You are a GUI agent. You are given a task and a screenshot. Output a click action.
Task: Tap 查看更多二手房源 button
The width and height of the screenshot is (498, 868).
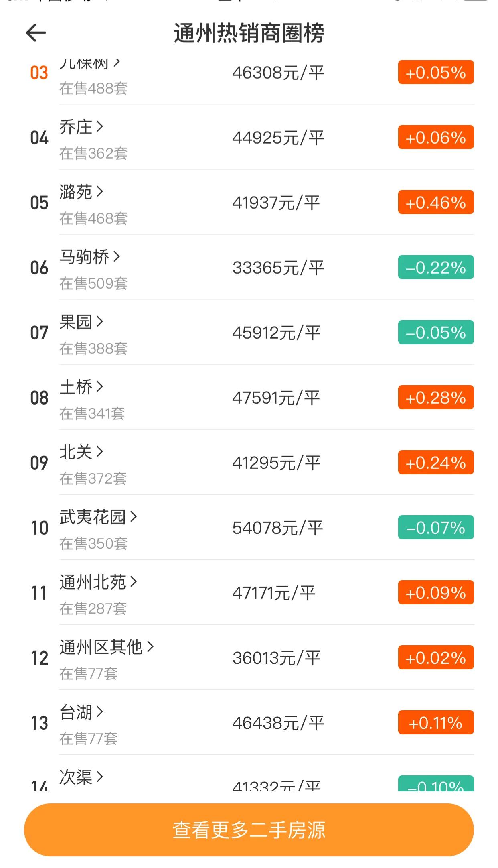tap(249, 829)
